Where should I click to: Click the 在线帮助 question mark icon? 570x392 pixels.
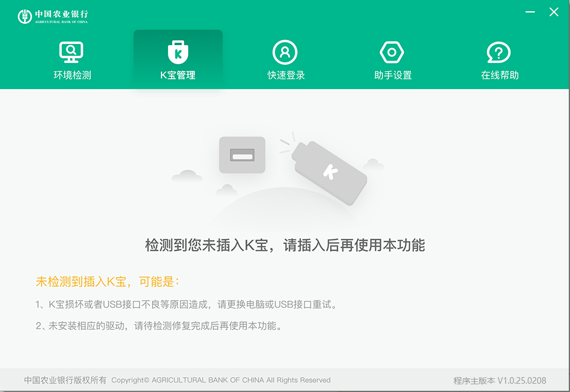[499, 52]
